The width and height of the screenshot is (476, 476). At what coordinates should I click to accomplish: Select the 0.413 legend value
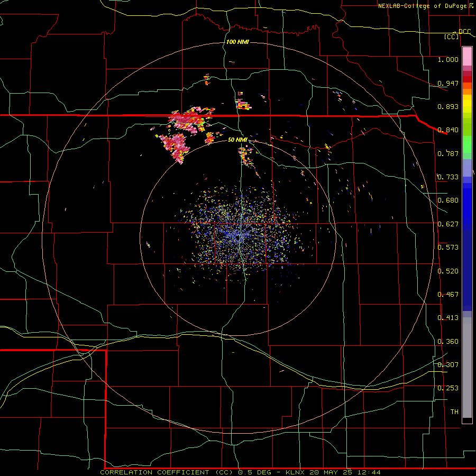pyautogui.click(x=448, y=318)
